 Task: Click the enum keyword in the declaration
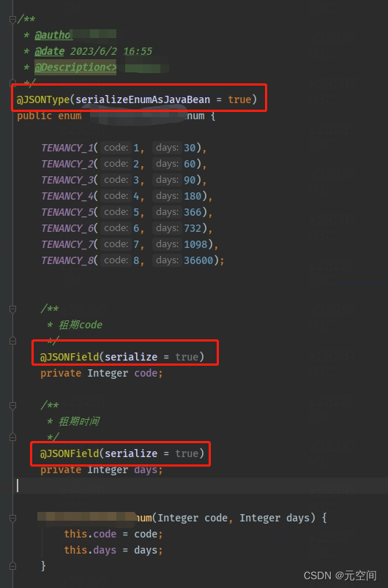70,116
